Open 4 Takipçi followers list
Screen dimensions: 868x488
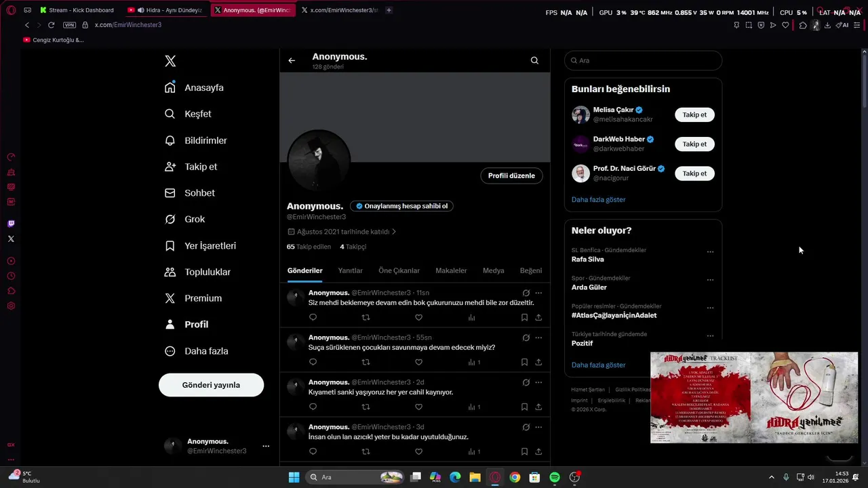(353, 247)
